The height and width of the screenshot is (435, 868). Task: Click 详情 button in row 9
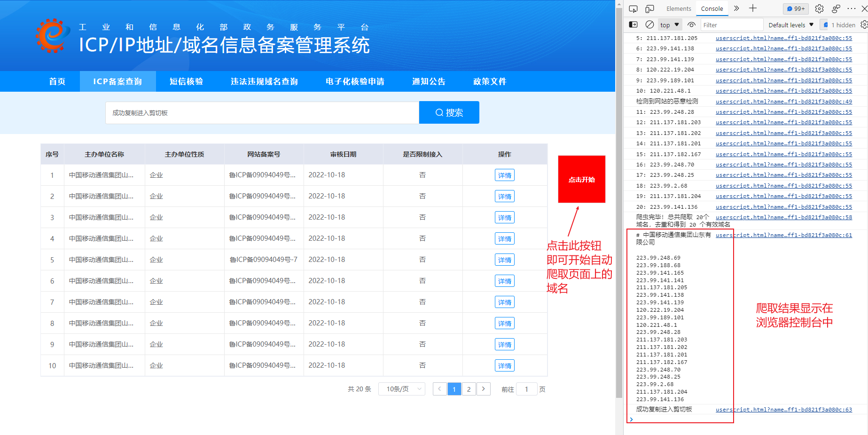505,344
